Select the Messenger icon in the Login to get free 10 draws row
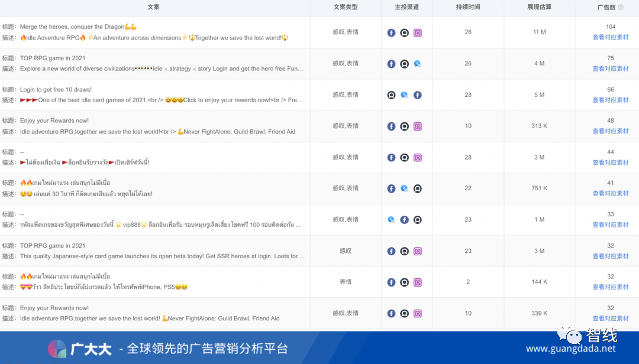The image size is (639, 364). point(405,95)
